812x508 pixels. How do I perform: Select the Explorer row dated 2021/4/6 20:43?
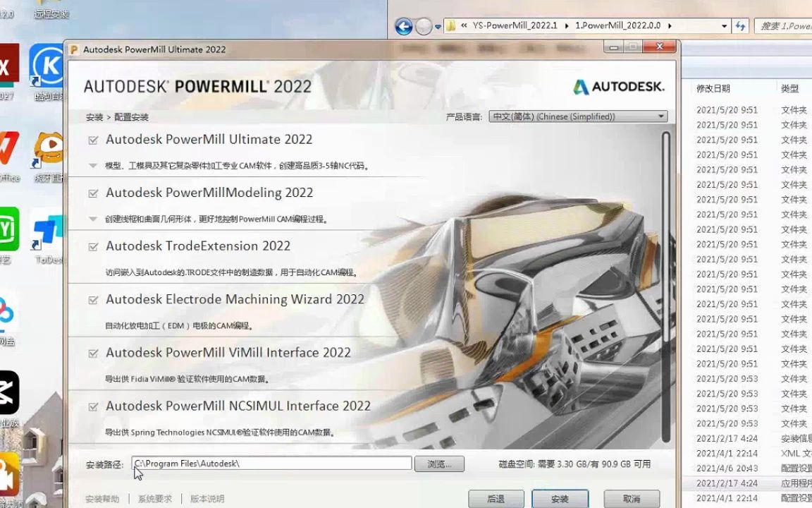pyautogui.click(x=747, y=468)
